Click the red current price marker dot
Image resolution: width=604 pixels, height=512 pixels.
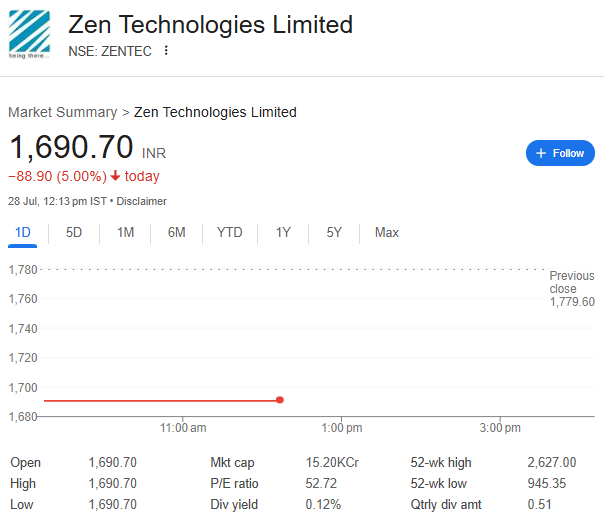(x=280, y=400)
